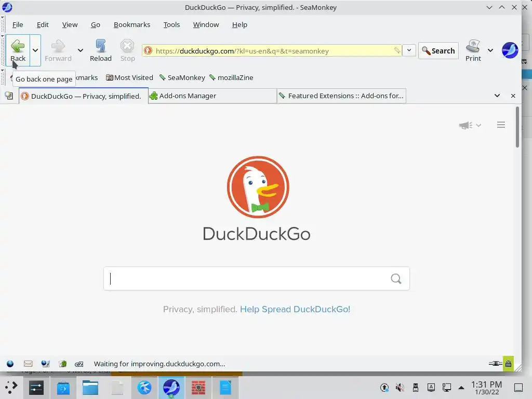Click show desktop button
532x399 pixels.
(x=518, y=388)
